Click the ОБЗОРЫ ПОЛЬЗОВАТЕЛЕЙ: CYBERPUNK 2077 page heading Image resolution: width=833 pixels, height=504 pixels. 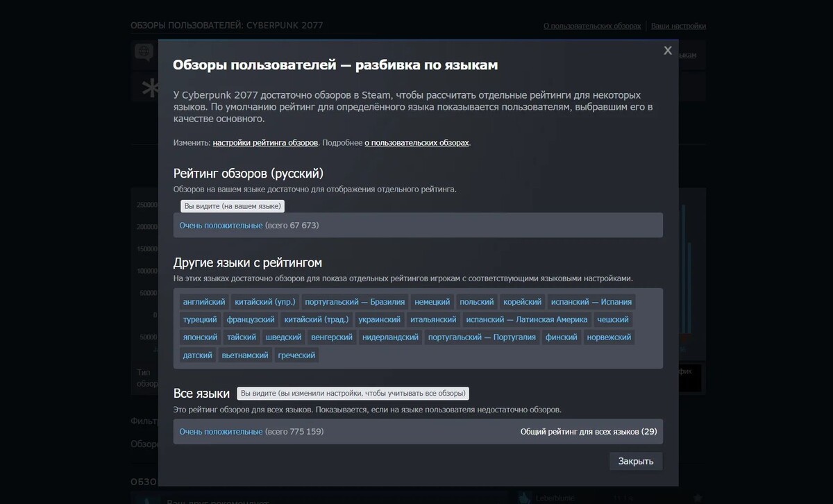tap(227, 26)
